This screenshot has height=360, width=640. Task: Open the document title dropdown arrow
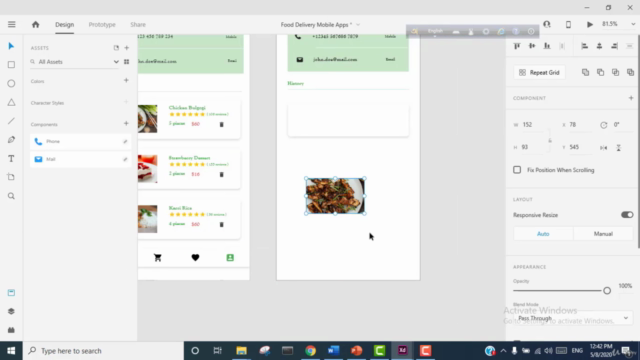[x=358, y=25]
